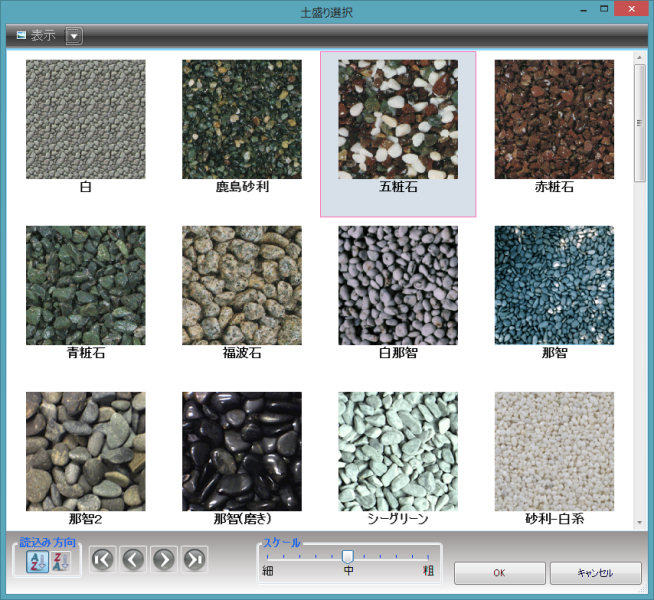Image resolution: width=654 pixels, height=600 pixels.
Task: Click the 細 fine scale label
Action: pos(268,570)
